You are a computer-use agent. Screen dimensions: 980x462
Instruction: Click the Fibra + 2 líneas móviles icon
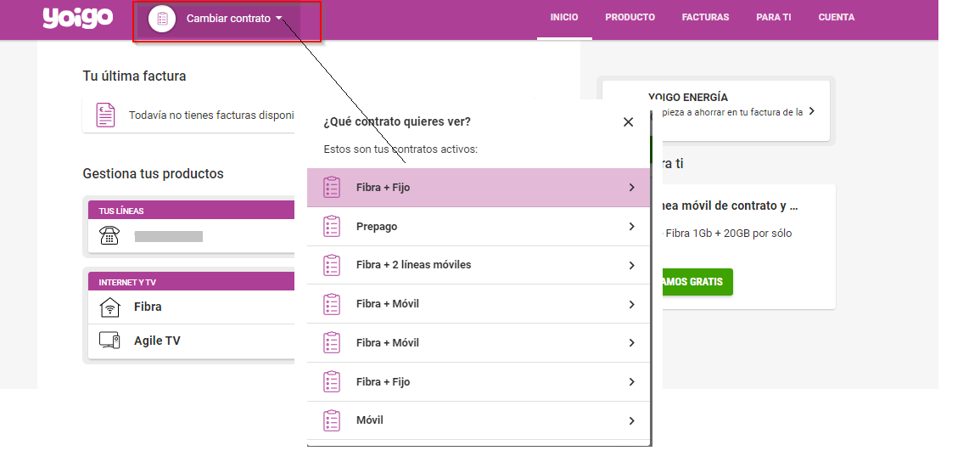pyautogui.click(x=332, y=265)
